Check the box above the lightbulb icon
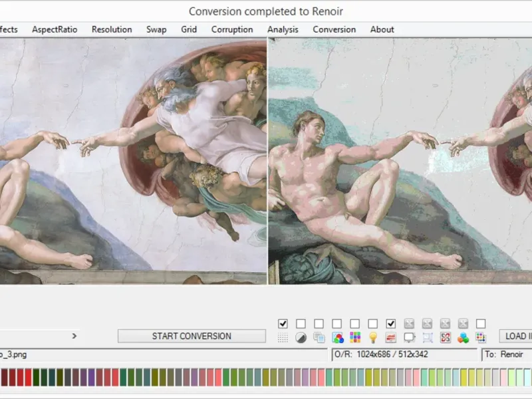The height and width of the screenshot is (399, 532). tap(373, 324)
